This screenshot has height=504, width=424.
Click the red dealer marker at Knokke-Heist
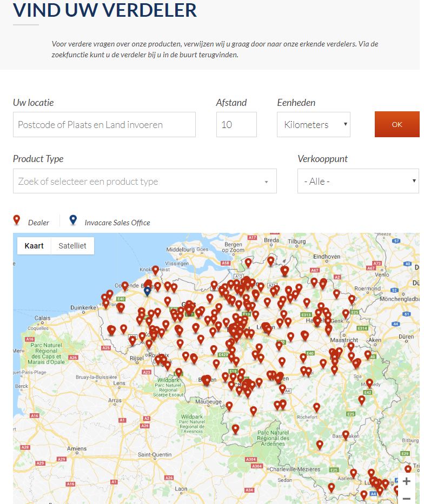155,269
